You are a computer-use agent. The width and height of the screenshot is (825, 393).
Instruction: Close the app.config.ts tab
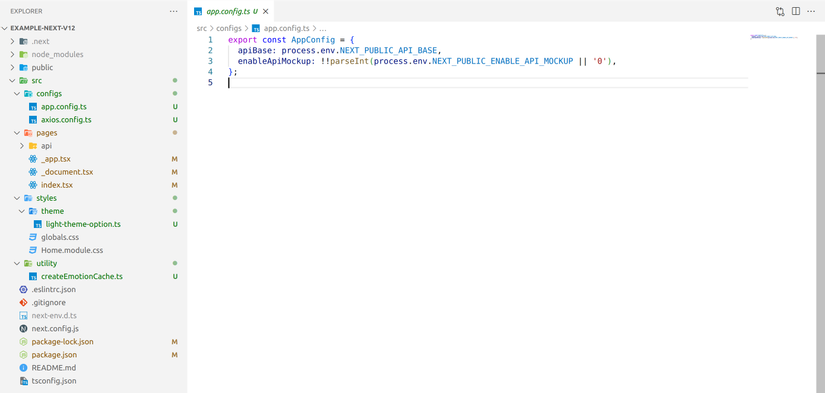(266, 11)
